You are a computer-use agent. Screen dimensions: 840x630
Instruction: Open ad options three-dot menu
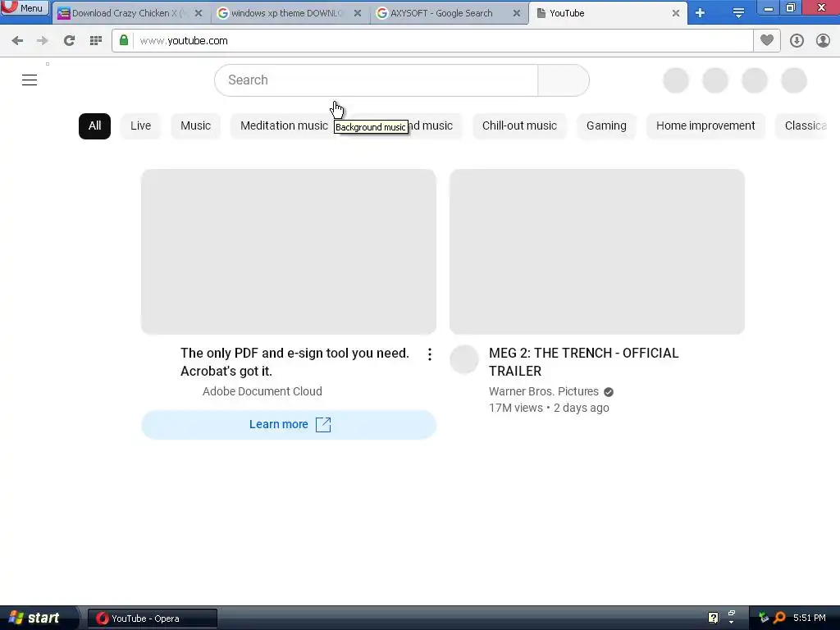(430, 354)
